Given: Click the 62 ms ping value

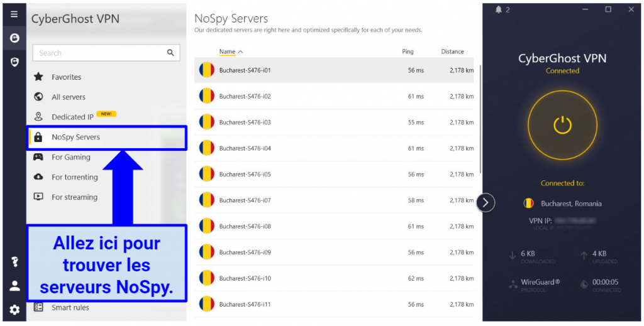Looking at the screenshot, I should point(416,278).
